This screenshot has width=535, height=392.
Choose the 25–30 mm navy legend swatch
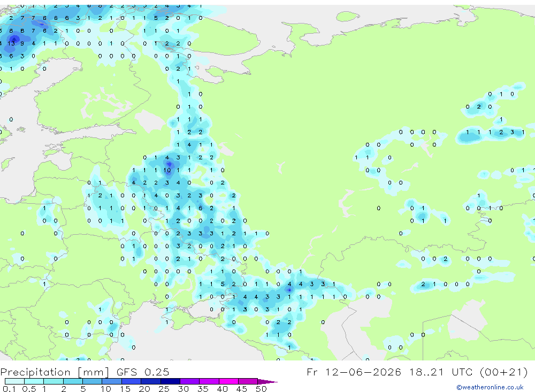coord(170,381)
